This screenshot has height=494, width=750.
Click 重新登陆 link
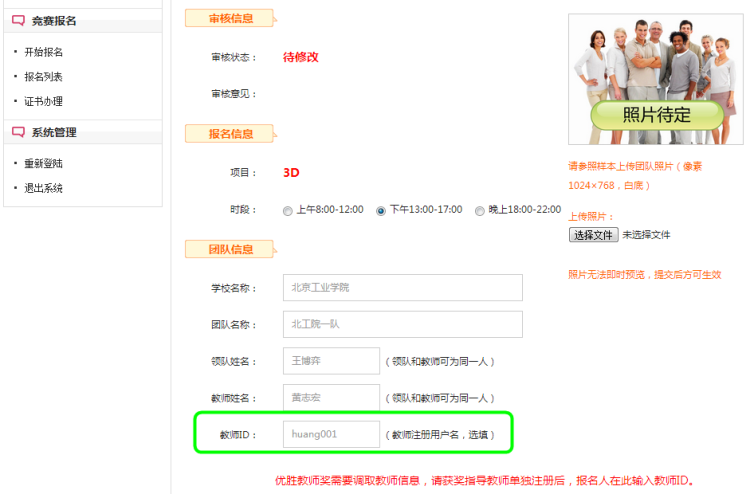pos(44,163)
